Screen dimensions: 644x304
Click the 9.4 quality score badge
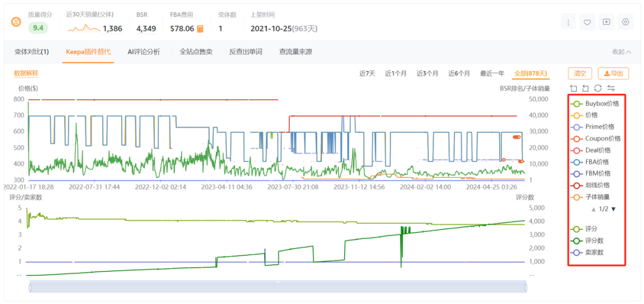pos(38,29)
